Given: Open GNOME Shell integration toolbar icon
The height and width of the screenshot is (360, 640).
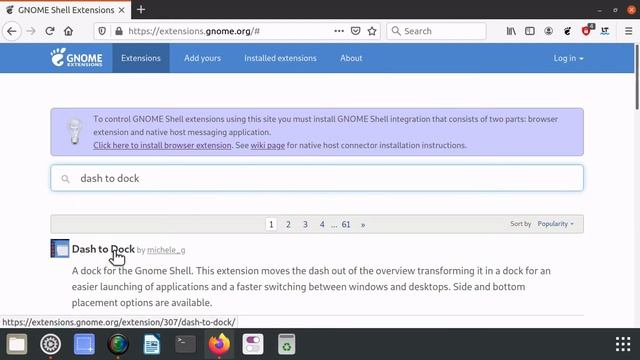Looking at the screenshot, I should (567, 31).
